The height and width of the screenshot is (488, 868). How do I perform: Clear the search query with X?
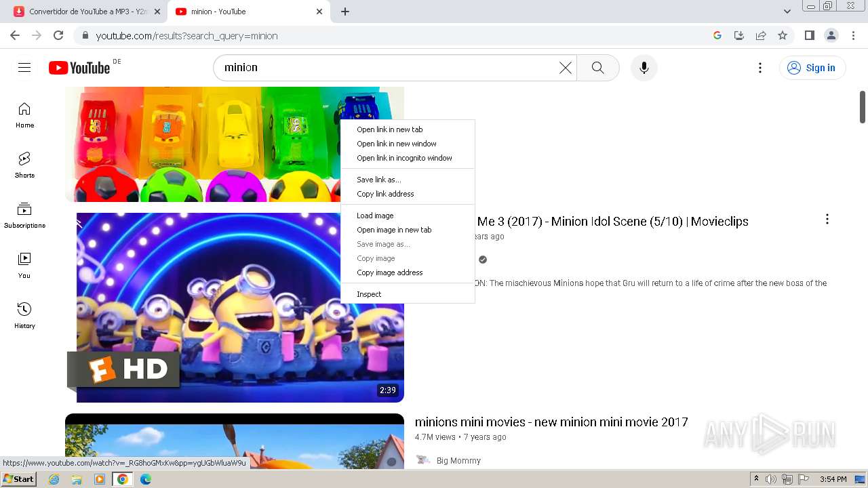[x=565, y=68]
